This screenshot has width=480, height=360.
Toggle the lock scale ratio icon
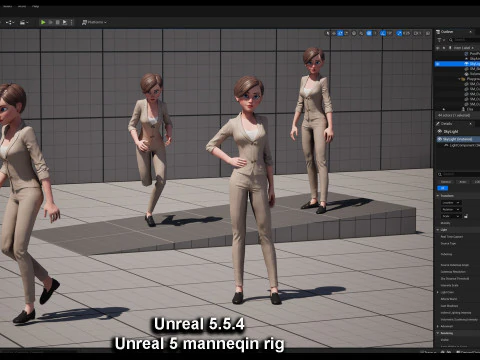[466, 216]
